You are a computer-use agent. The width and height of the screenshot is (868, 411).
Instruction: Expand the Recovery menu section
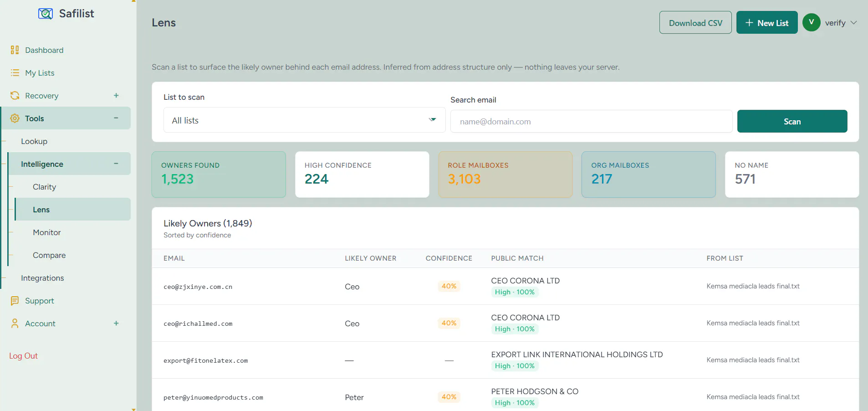click(x=116, y=96)
